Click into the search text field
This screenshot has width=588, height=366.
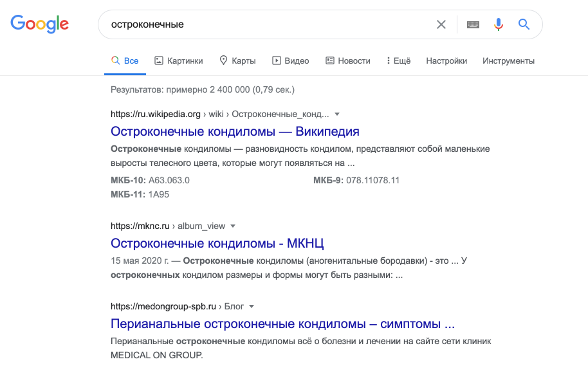[270, 24]
